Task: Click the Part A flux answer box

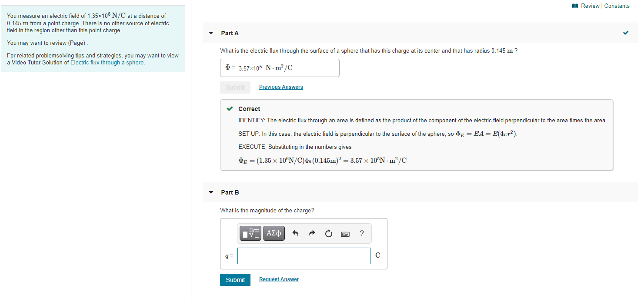Action: click(x=279, y=67)
